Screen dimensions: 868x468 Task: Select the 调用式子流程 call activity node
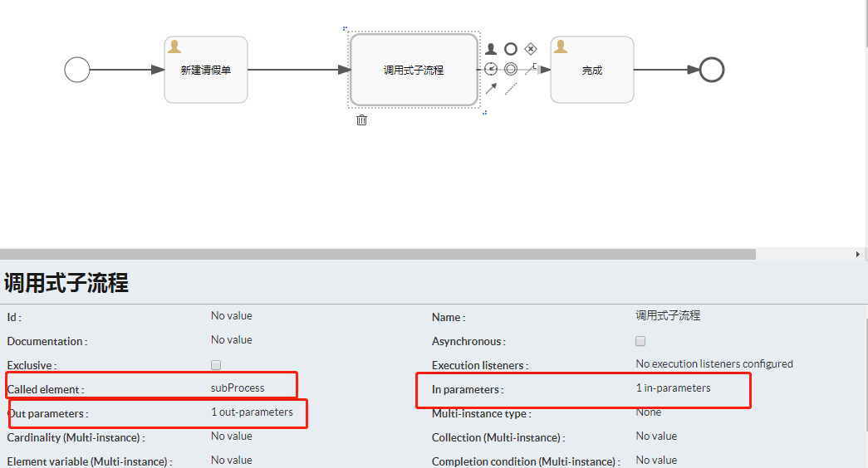414,70
